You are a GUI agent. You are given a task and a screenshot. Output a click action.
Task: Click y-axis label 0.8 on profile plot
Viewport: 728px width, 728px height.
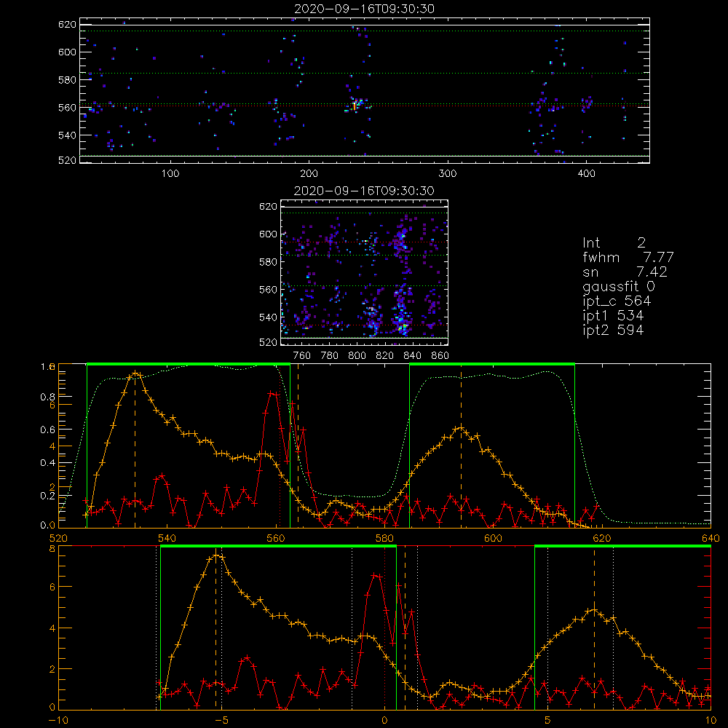pos(47,397)
